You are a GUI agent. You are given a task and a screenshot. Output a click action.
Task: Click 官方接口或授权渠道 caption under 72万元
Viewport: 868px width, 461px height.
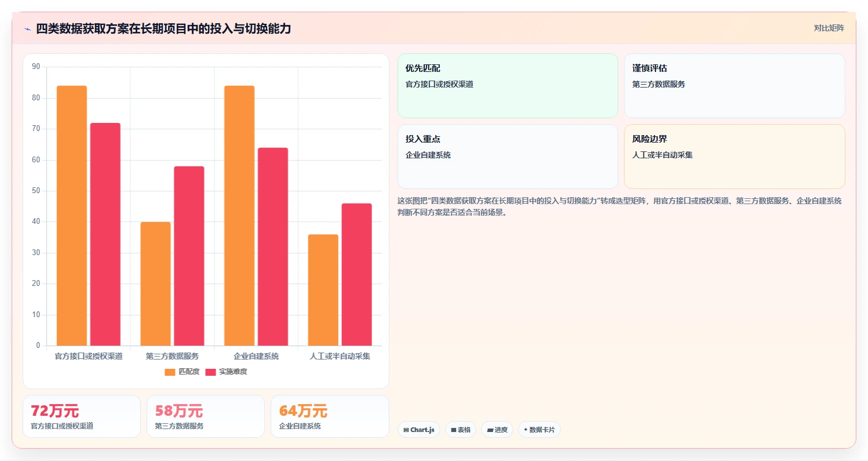point(62,426)
